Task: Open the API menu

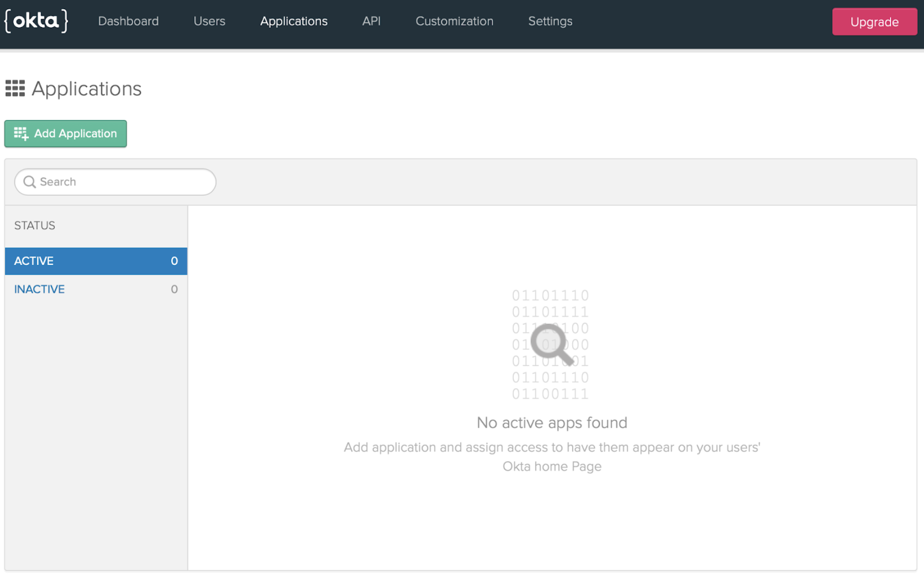Action: (371, 22)
